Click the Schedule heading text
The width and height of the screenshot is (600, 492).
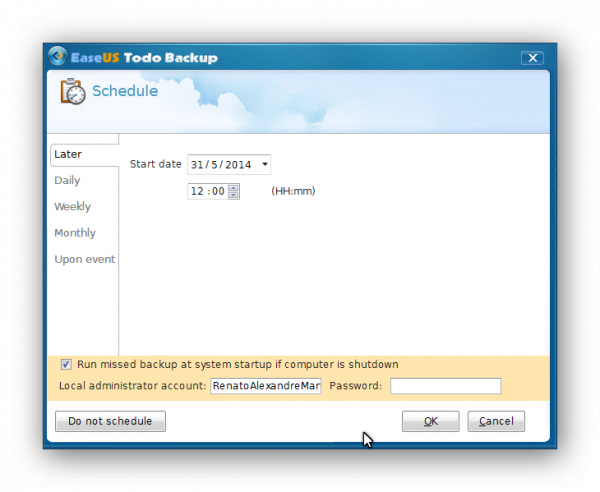click(125, 91)
